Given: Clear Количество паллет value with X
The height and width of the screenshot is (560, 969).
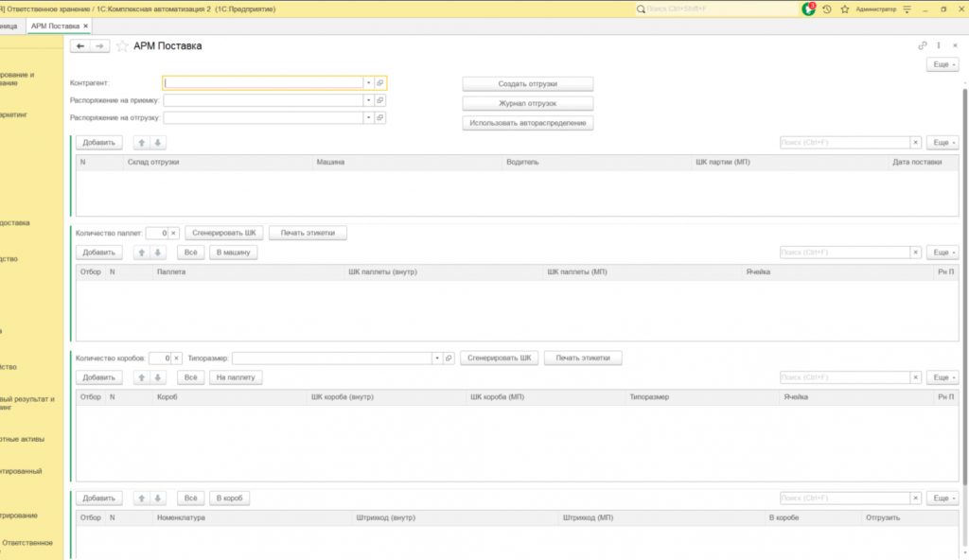Looking at the screenshot, I should pos(174,233).
